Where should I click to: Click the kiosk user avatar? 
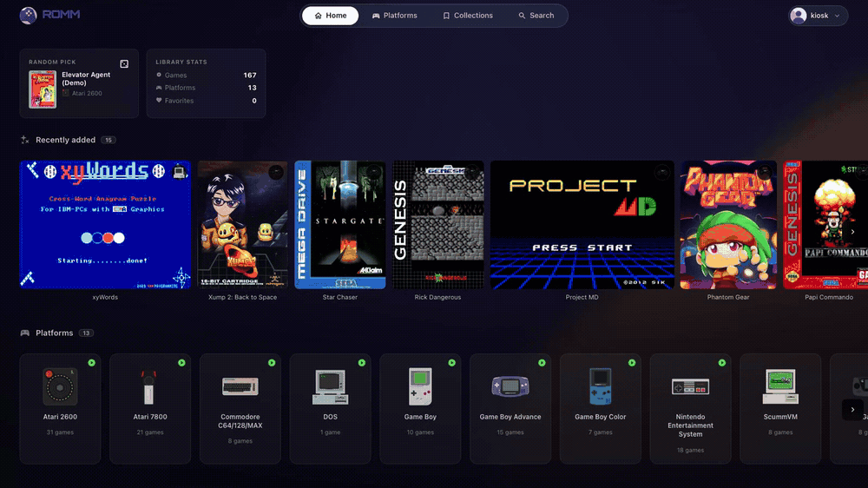pyautogui.click(x=799, y=16)
